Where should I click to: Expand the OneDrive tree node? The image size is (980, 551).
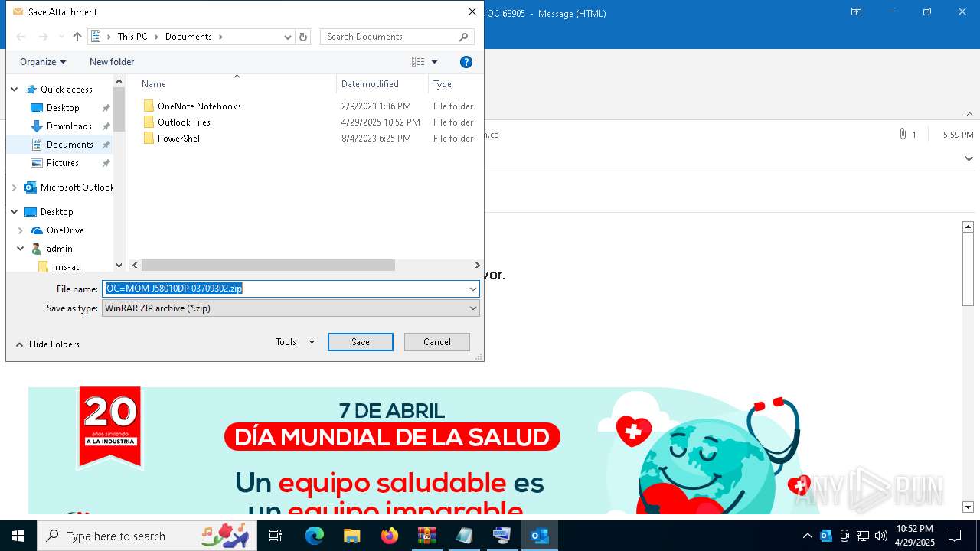(21, 230)
